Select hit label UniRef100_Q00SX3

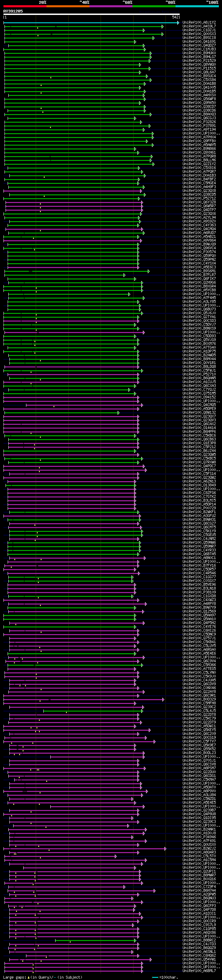tap(199, 34)
